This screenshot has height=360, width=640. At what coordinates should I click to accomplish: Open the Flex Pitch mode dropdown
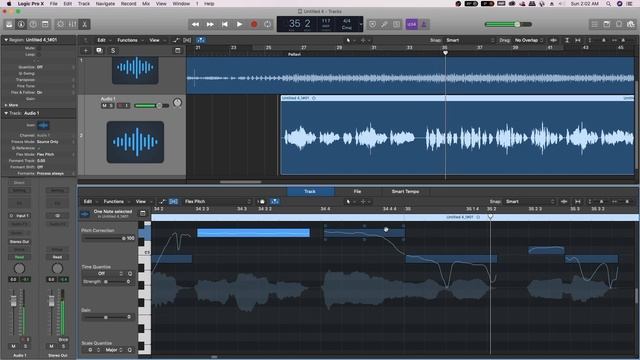point(218,201)
